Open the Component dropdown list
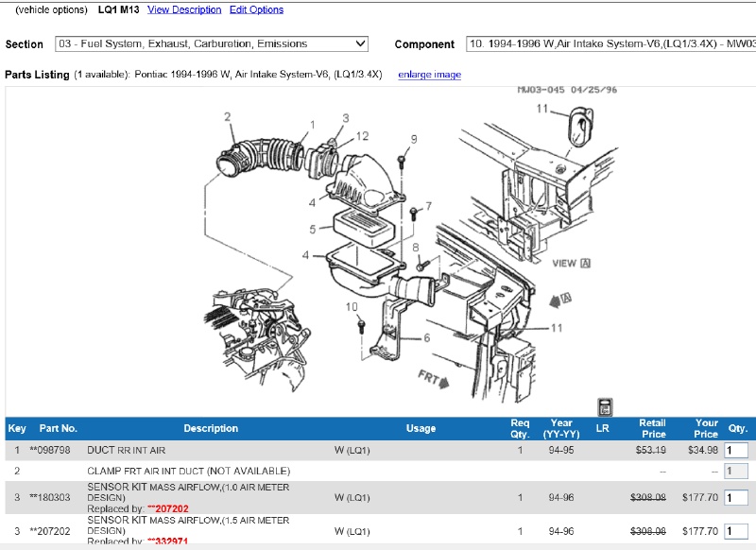This screenshot has height=550, width=756. (610, 43)
